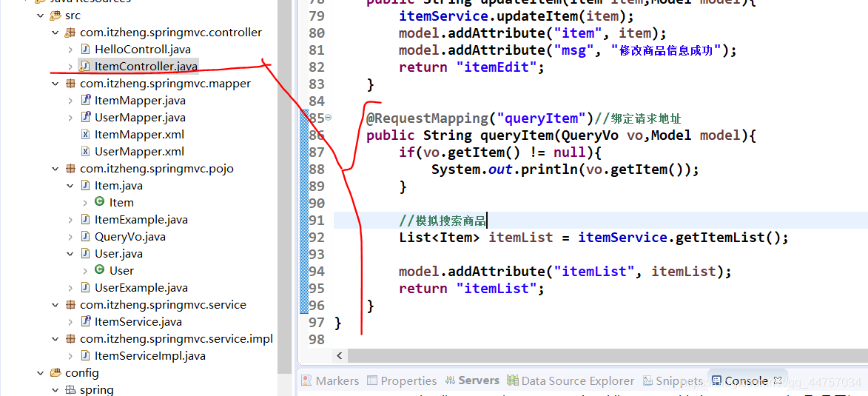Click Item.java file icon
868x396 pixels.
click(85, 186)
